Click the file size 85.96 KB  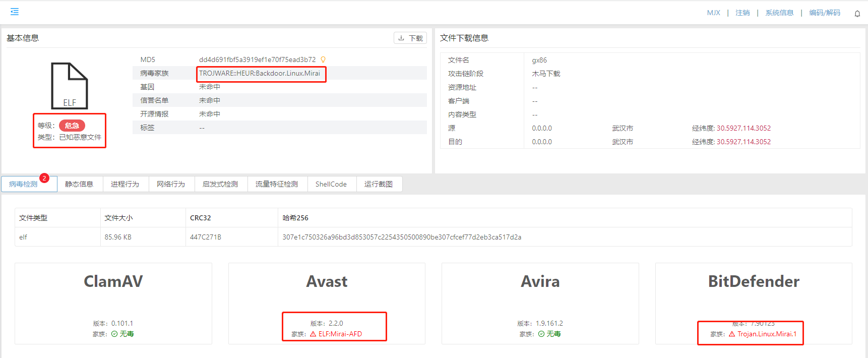click(x=118, y=237)
